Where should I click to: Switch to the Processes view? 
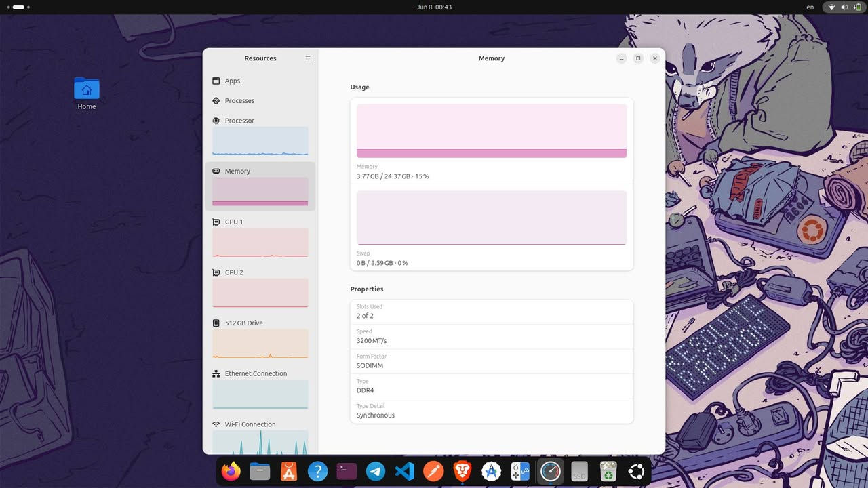(x=260, y=100)
